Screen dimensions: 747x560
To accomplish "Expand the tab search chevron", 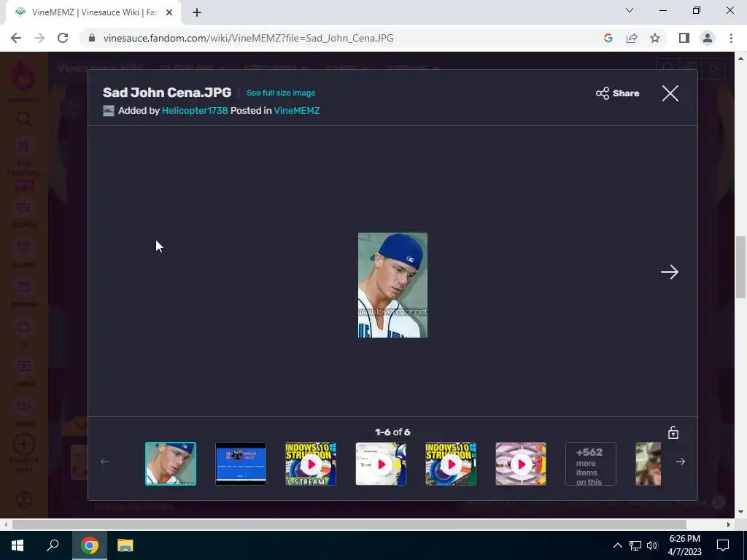I will coord(630,10).
